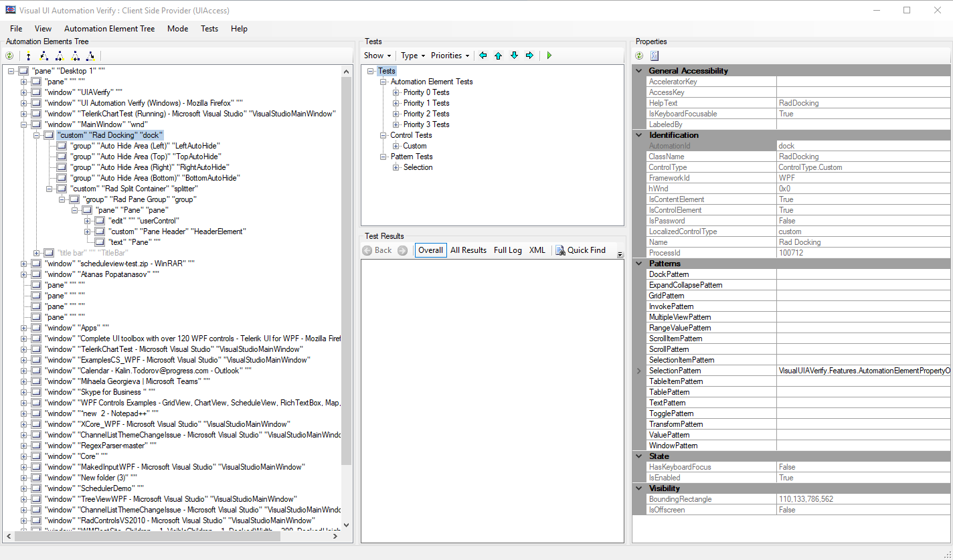Open the Automation Element Tree menu
Screen dimensions: 953x560
[109, 29]
